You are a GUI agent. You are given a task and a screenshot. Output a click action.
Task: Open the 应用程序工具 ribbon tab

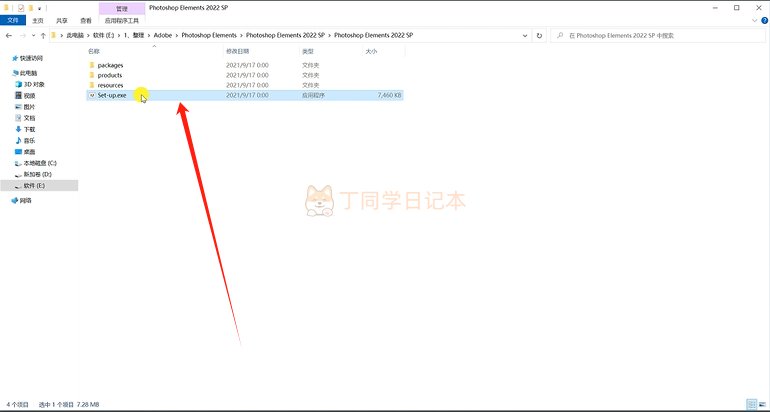(122, 21)
